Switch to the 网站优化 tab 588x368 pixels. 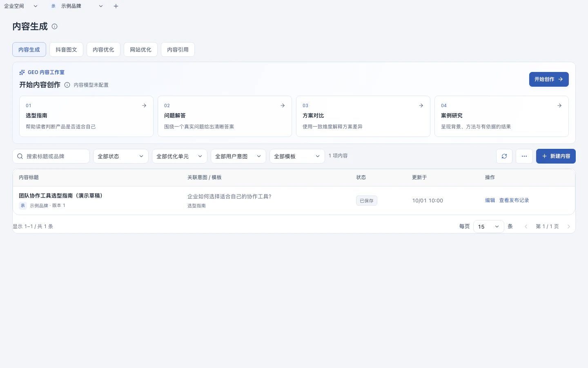(140, 49)
